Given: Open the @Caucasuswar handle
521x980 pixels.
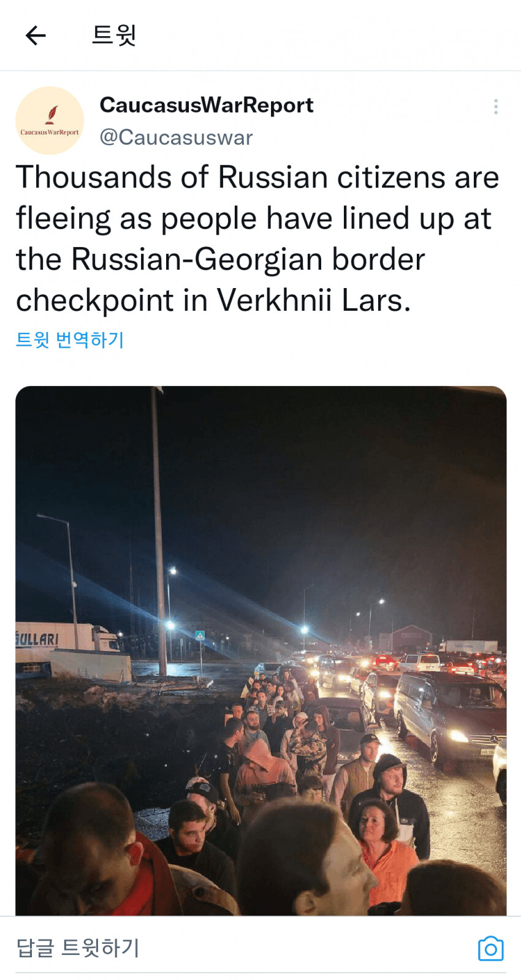Looking at the screenshot, I should pyautogui.click(x=177, y=137).
